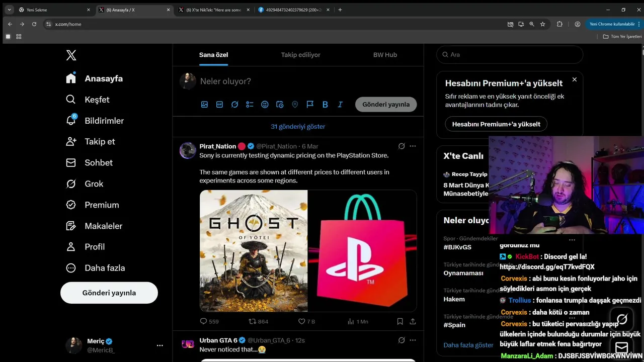The width and height of the screenshot is (644, 362).
Task: Open Grok from the sidebar
Action: [85, 184]
